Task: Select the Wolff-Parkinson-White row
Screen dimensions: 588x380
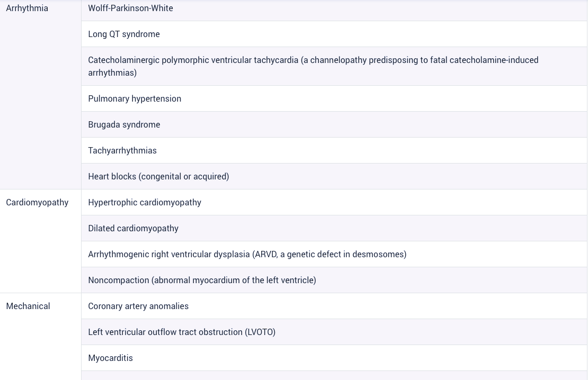Action: [x=334, y=8]
